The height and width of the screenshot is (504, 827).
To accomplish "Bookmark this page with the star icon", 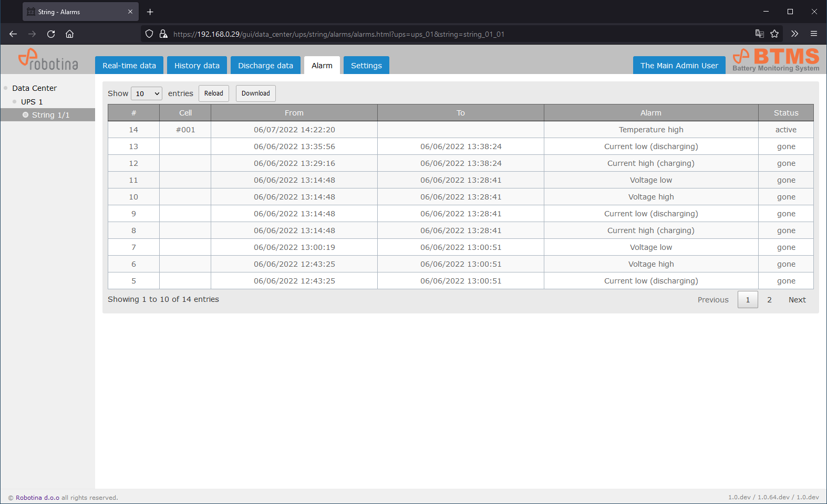I will pyautogui.click(x=774, y=34).
